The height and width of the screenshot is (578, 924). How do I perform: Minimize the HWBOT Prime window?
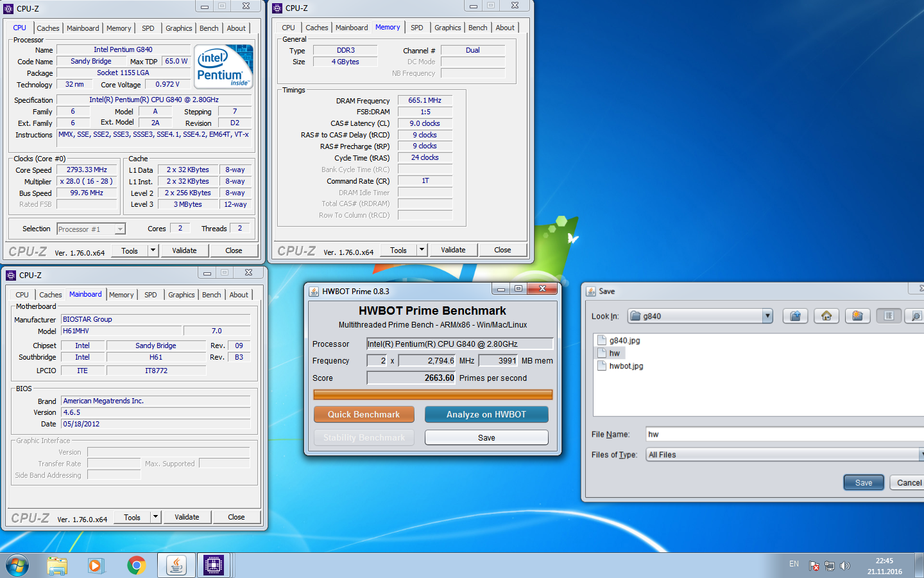(x=501, y=289)
